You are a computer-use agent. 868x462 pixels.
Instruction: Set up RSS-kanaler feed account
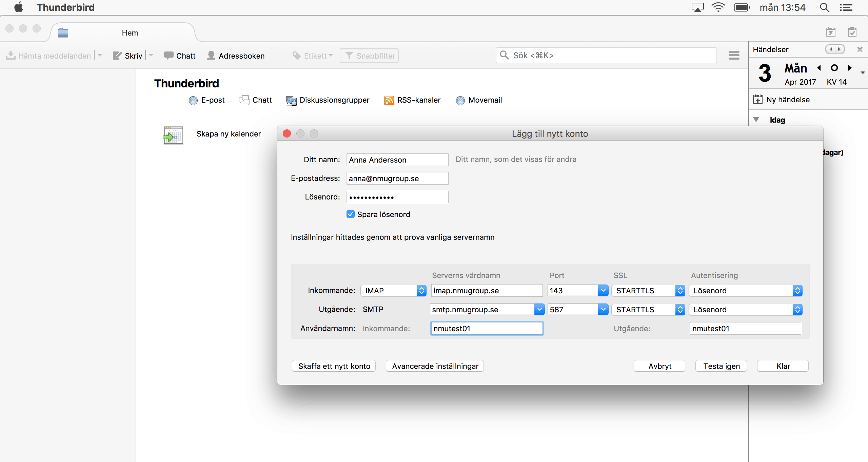click(413, 100)
